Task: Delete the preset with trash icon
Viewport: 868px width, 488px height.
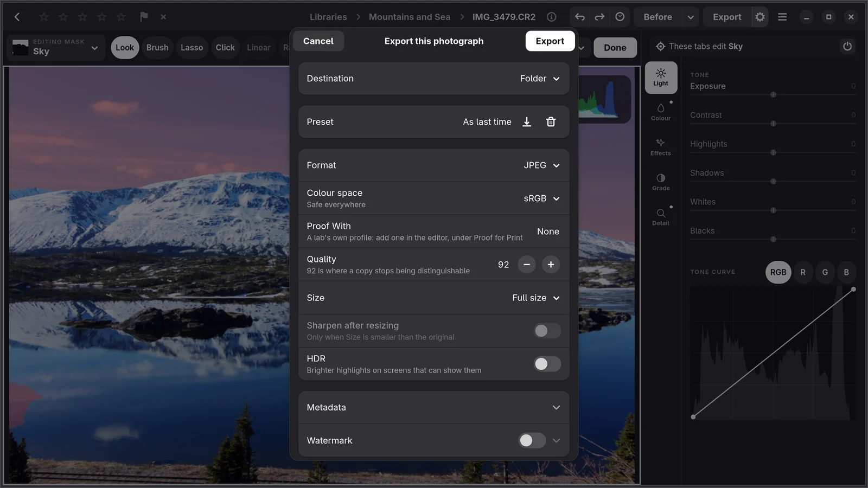Action: coord(551,122)
